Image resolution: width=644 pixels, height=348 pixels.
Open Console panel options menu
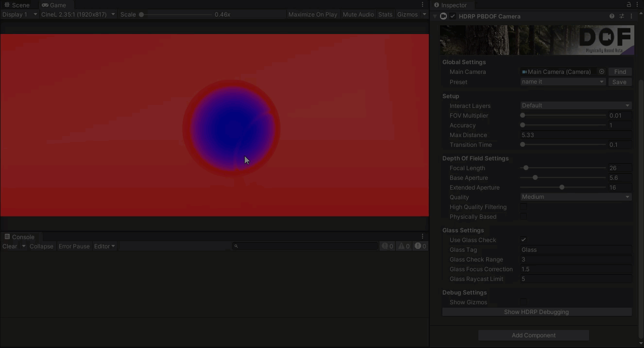tap(423, 237)
